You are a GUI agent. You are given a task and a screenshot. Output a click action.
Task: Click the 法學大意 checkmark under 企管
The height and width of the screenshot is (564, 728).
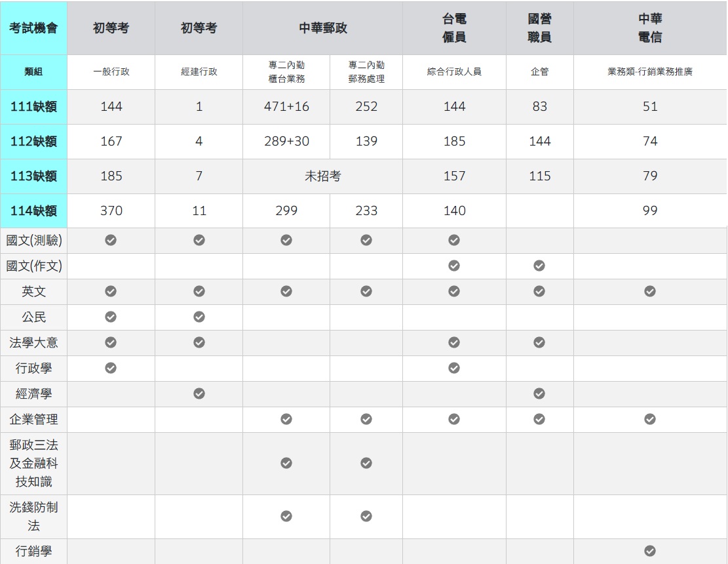(x=539, y=342)
